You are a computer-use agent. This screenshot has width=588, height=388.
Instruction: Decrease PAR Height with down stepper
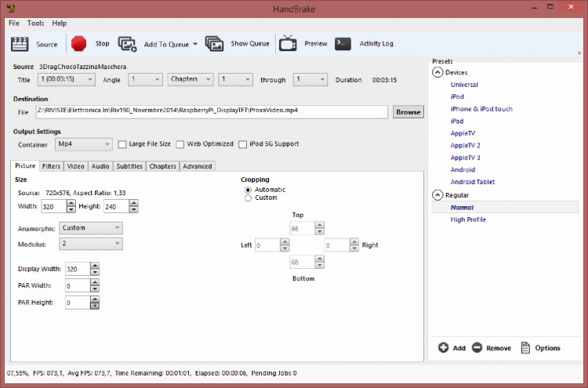coord(95,306)
